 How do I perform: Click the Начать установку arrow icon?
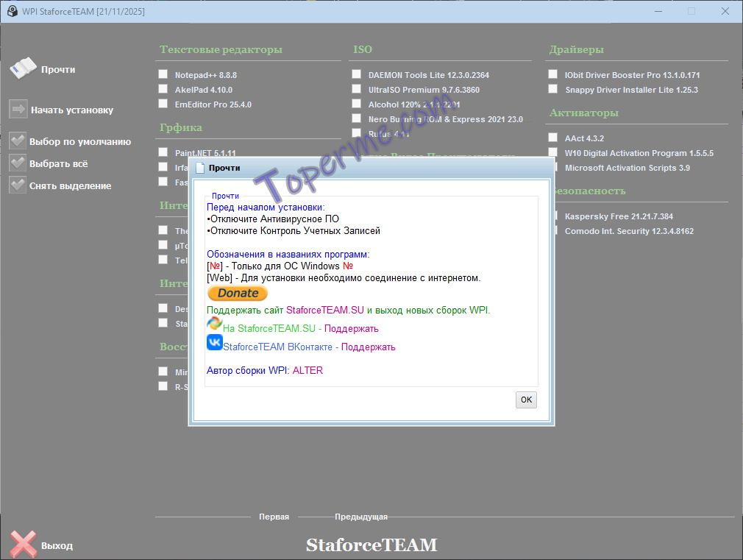point(18,110)
